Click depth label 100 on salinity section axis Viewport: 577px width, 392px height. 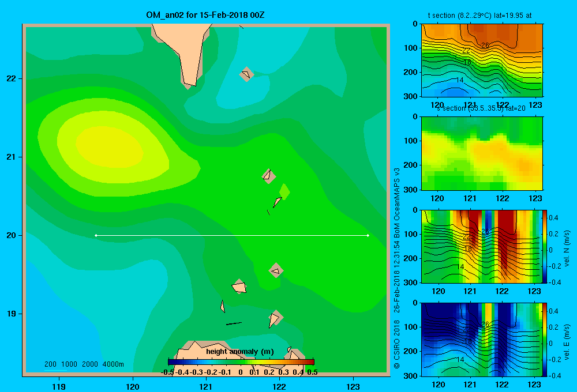tap(411, 141)
